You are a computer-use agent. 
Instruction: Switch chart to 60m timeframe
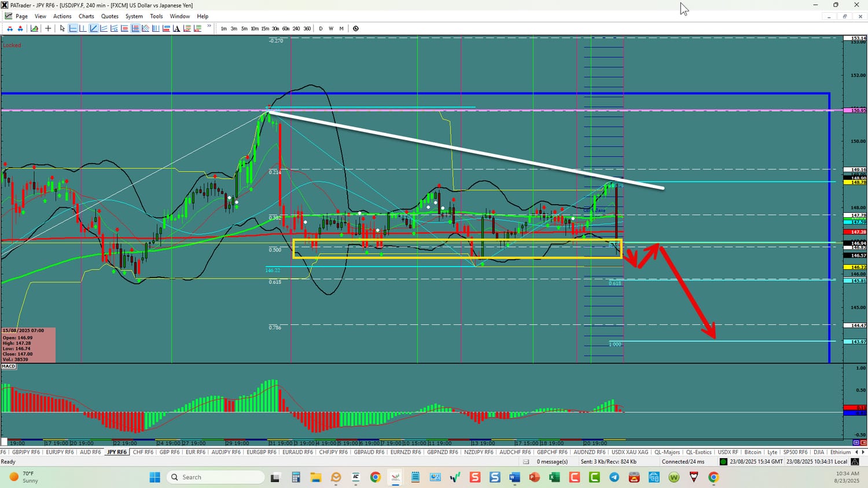pos(286,28)
